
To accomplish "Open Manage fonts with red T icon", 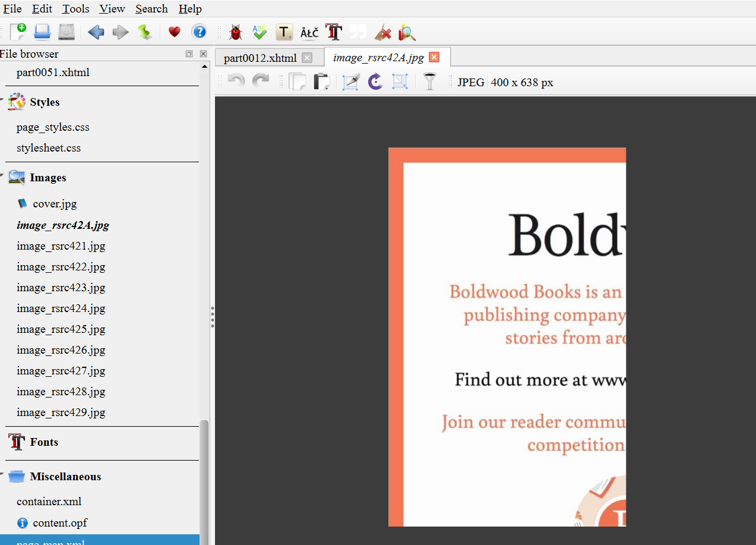I will (334, 32).
